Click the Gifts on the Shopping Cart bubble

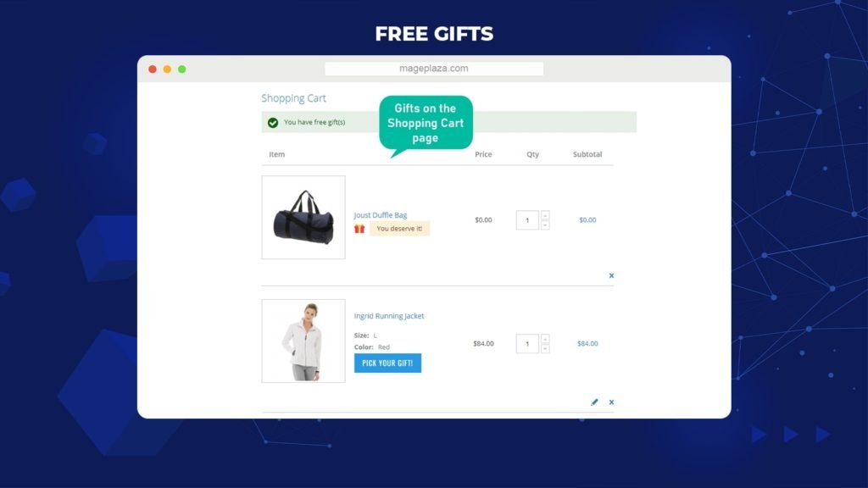[426, 123]
